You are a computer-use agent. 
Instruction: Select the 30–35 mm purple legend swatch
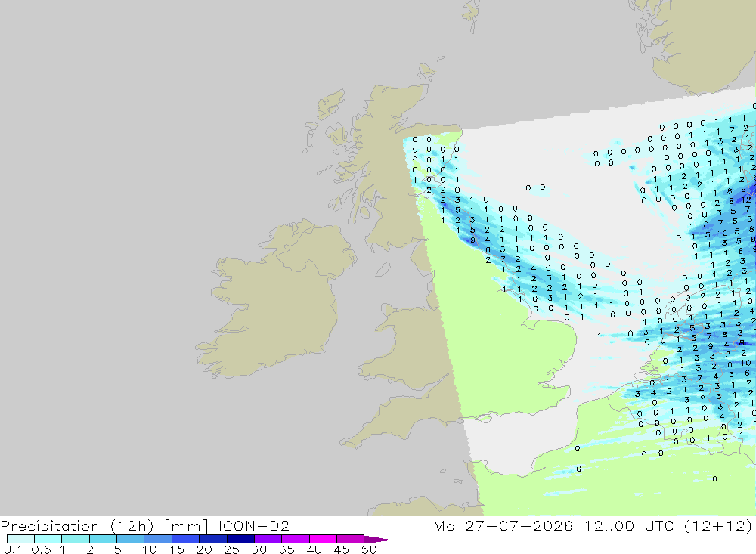268,539
